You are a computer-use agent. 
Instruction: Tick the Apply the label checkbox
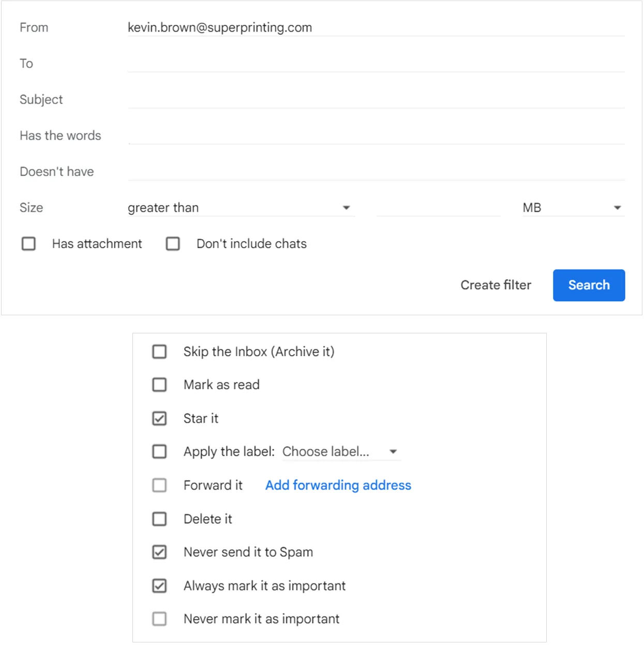coord(159,452)
